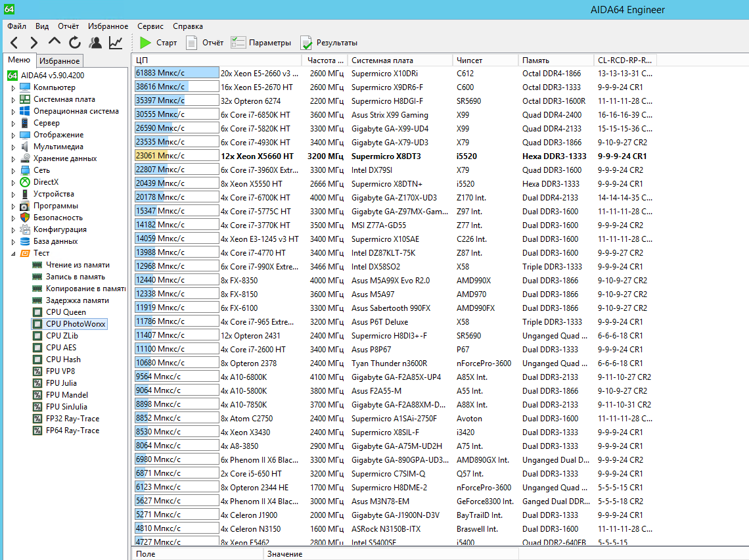Expand the Сеть tree node
This screenshot has height=560, width=749.
(13, 171)
